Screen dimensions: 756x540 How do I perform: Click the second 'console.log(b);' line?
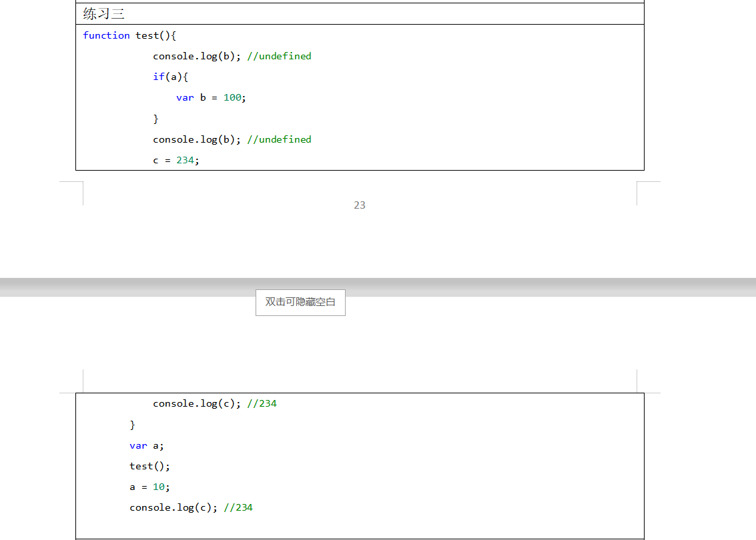[x=232, y=140]
